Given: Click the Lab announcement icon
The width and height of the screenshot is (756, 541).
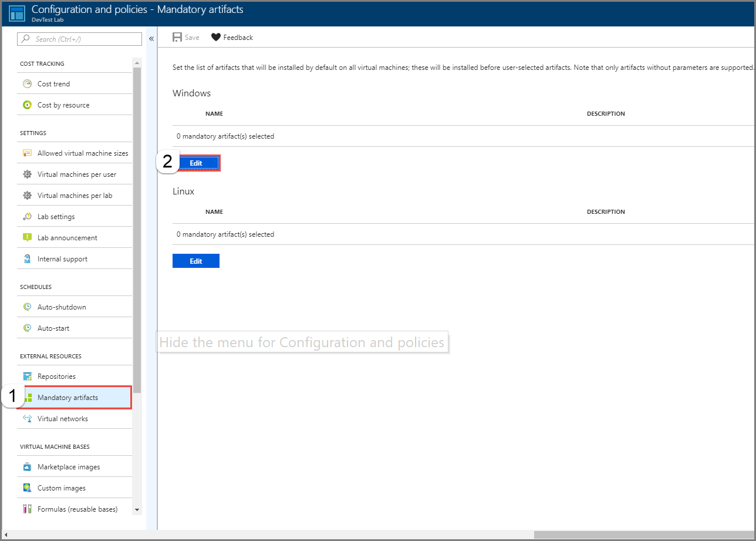Looking at the screenshot, I should point(27,238).
